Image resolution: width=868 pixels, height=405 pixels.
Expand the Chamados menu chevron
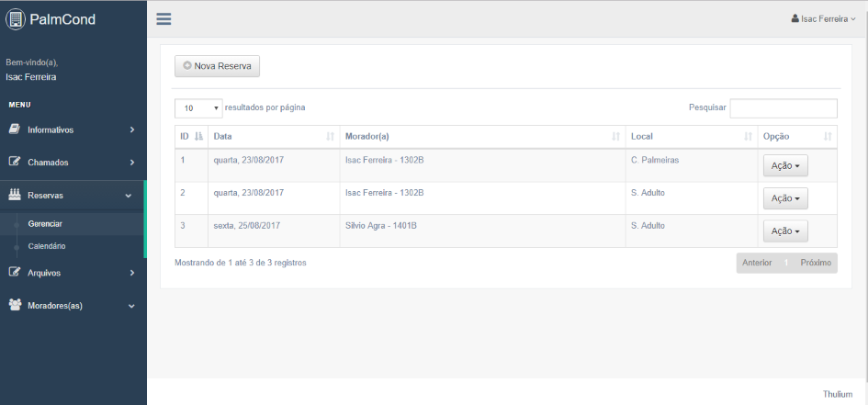(x=131, y=163)
